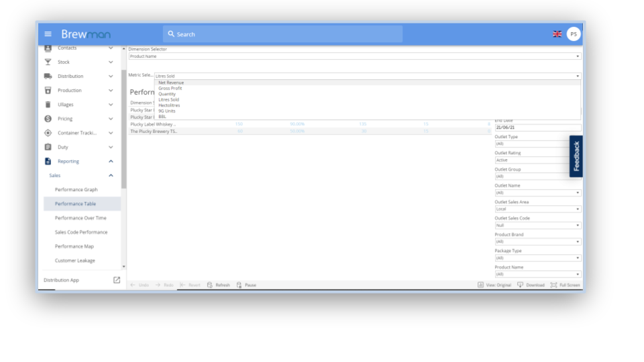Click the Ullages bin icon
This screenshot has height=362, width=644.
(x=48, y=105)
